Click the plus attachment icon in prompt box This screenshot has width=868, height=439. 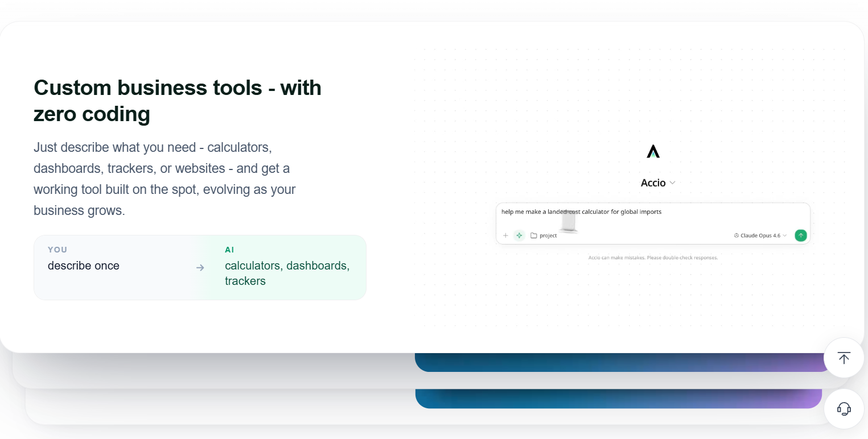coord(505,235)
